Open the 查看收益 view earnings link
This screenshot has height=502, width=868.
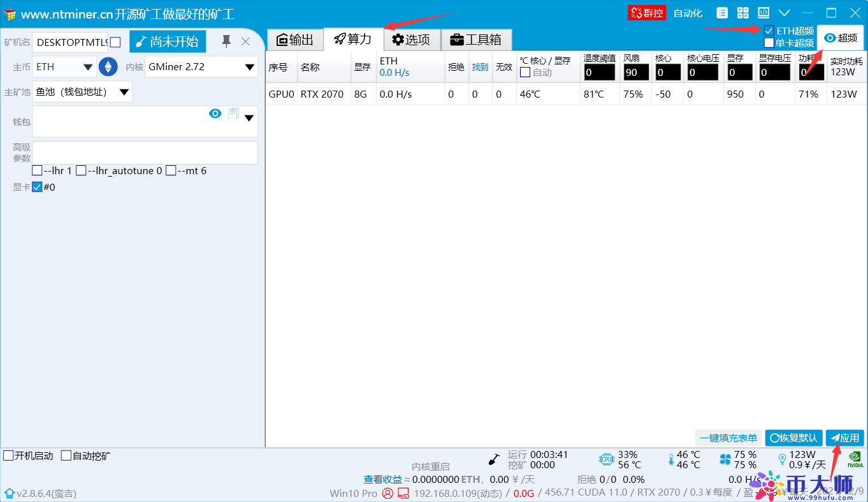(x=382, y=479)
